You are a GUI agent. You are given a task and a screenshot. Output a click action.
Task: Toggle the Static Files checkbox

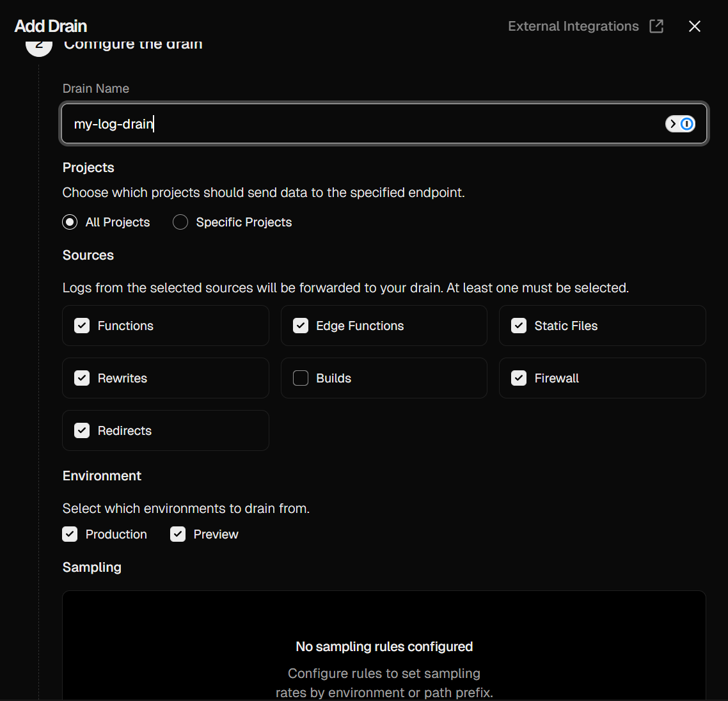click(519, 326)
